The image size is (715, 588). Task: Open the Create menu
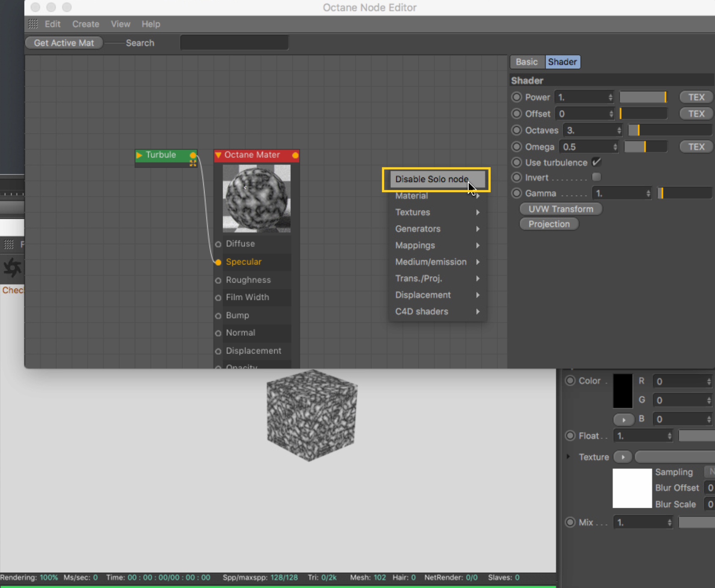pos(86,24)
